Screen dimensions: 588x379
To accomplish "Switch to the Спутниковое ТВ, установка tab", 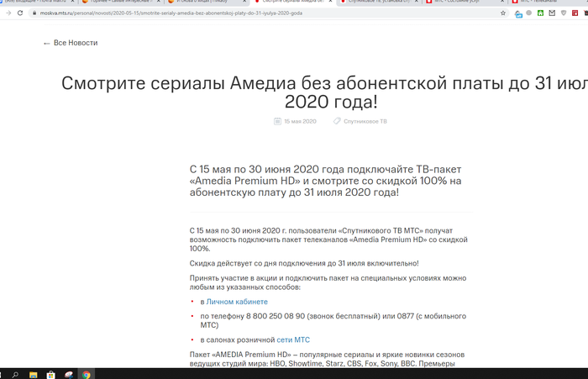I will click(379, 2).
